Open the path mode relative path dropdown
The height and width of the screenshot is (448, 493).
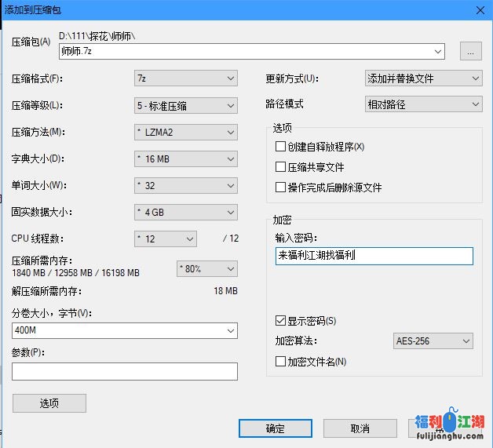[423, 104]
